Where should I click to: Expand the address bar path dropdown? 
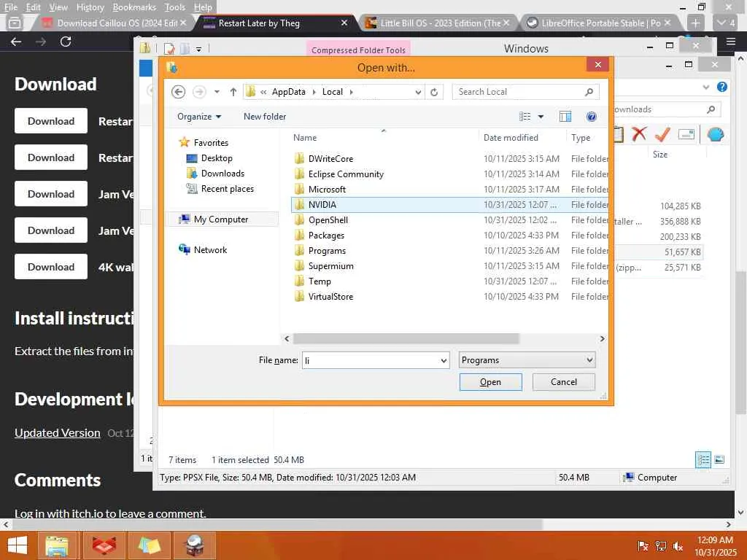(418, 92)
